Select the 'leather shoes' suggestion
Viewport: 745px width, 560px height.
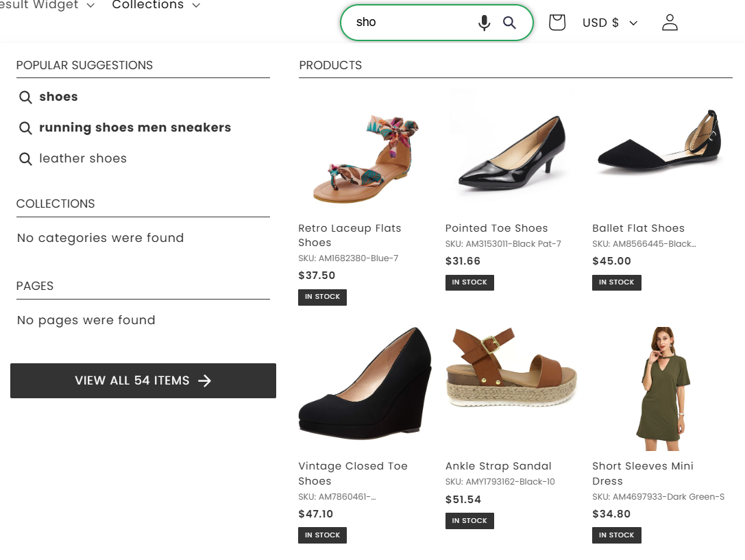pos(83,158)
